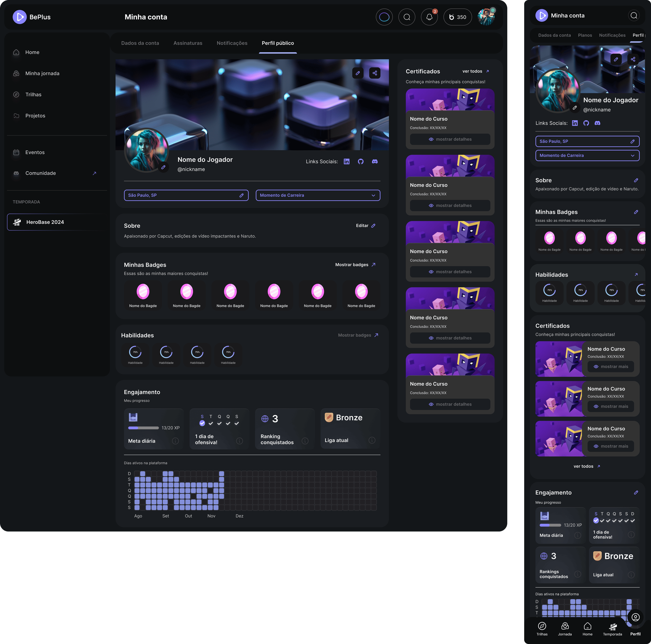Open Trilhas in mobile bottom navigation
Screen dimensions: 651x644
click(542, 629)
